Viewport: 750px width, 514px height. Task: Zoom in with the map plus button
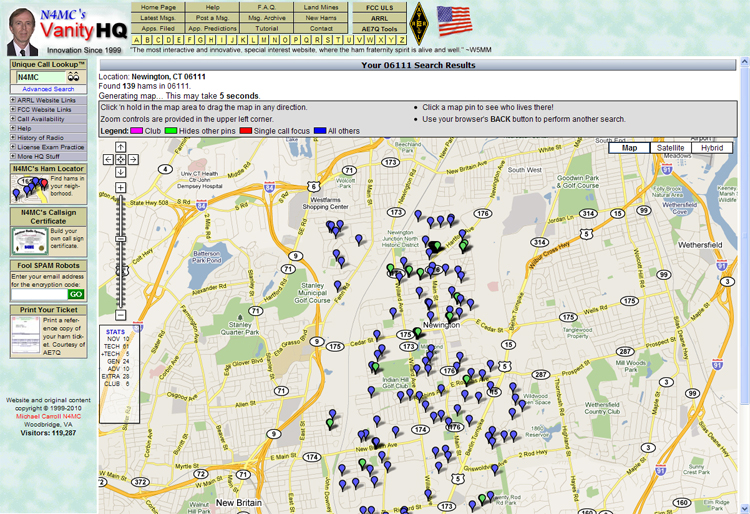click(121, 188)
